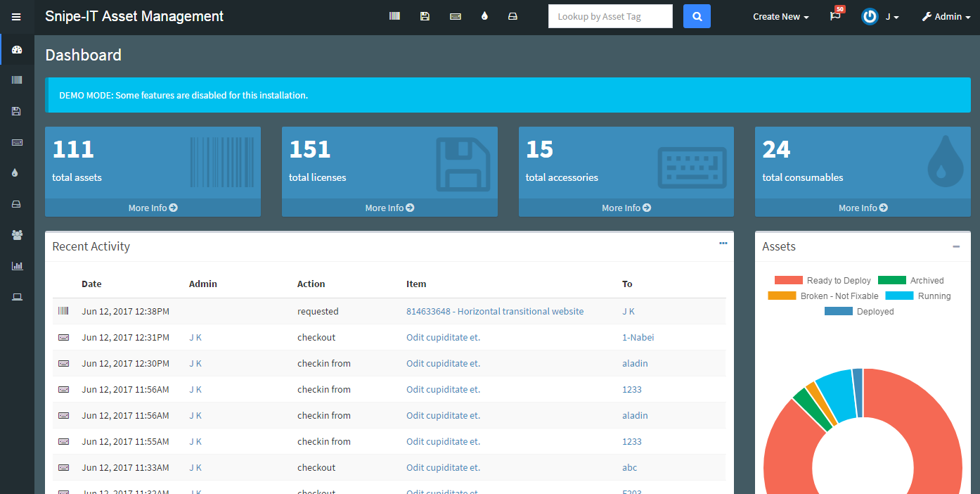Viewport: 980px width, 494px height.
Task: Open Recent Activity panel options dots
Action: [x=723, y=243]
